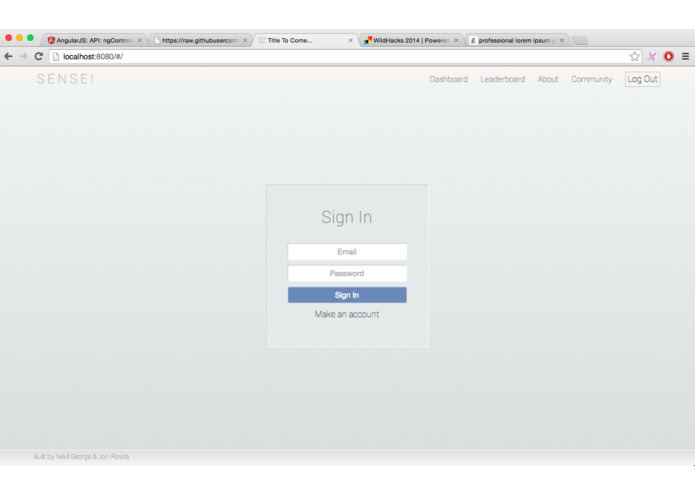Click the browser forward arrow

[x=23, y=56]
